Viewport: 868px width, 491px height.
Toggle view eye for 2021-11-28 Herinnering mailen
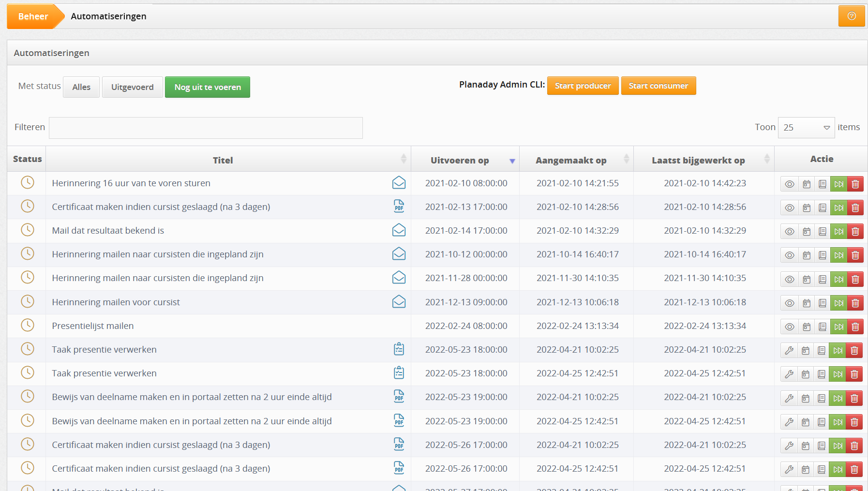(x=790, y=279)
